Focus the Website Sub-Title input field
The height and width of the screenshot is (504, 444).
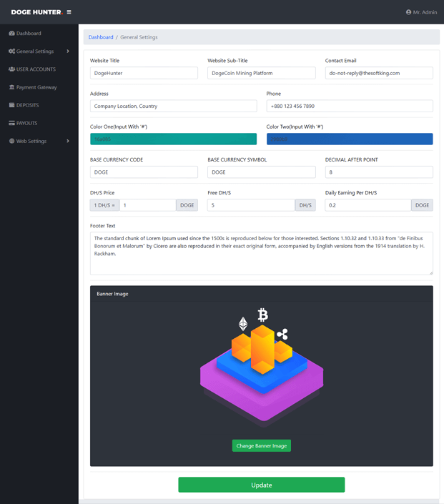coord(262,74)
